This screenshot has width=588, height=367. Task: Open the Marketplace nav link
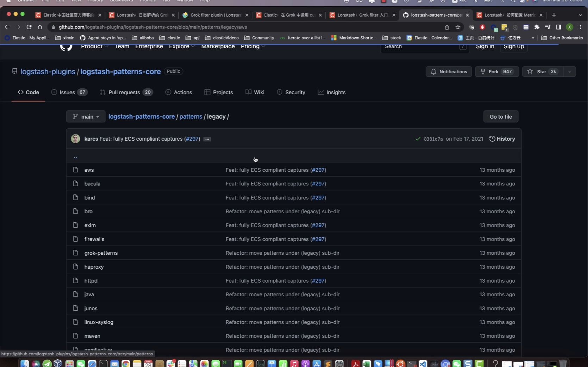pos(218,46)
